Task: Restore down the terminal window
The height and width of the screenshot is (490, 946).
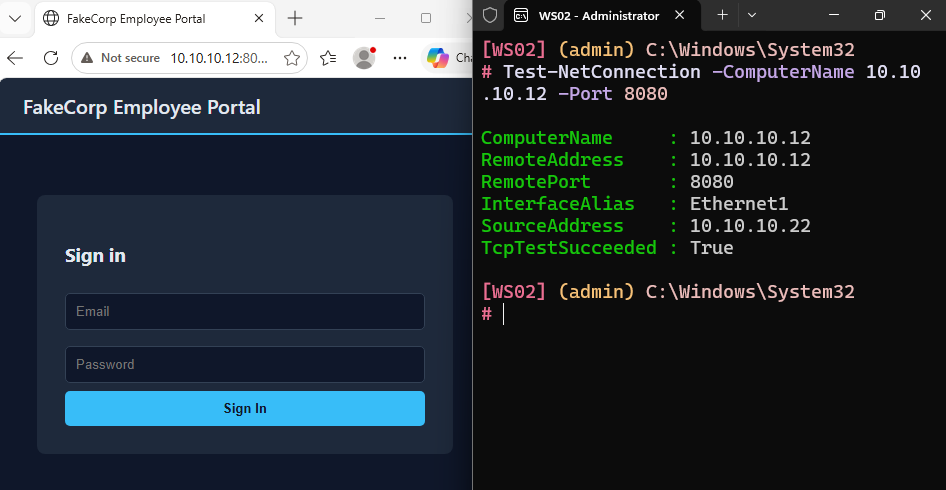Action: (880, 15)
